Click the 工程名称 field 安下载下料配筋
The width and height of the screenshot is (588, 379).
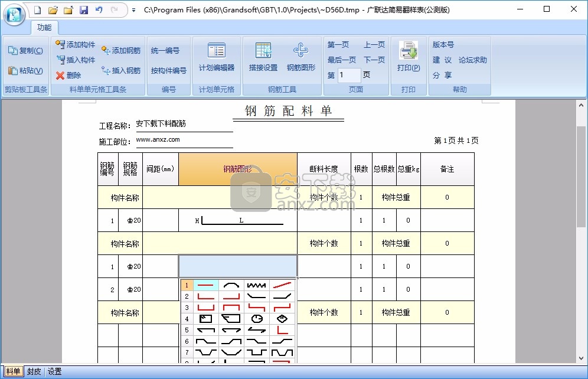coord(184,124)
